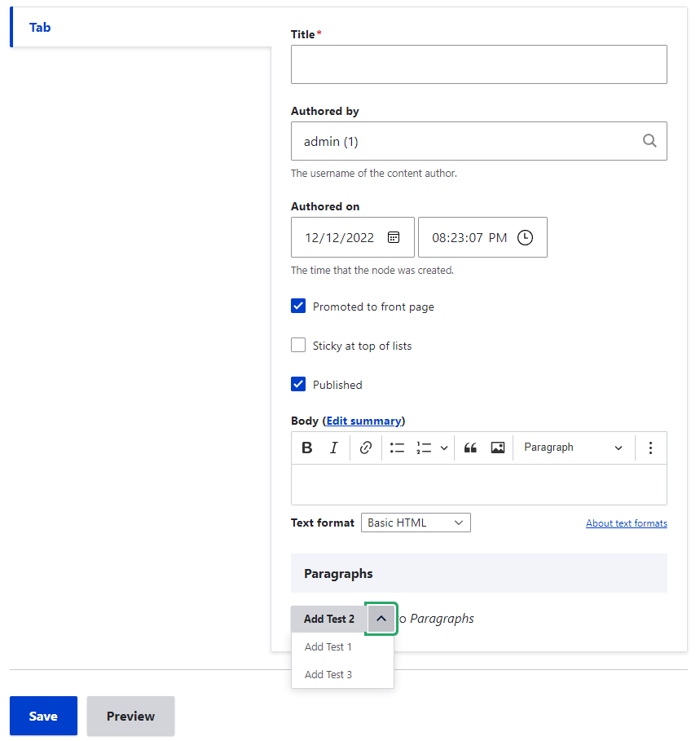Toggle bold formatting in the Body editor
Image resolution: width=700 pixels, height=741 pixels.
pyautogui.click(x=307, y=448)
